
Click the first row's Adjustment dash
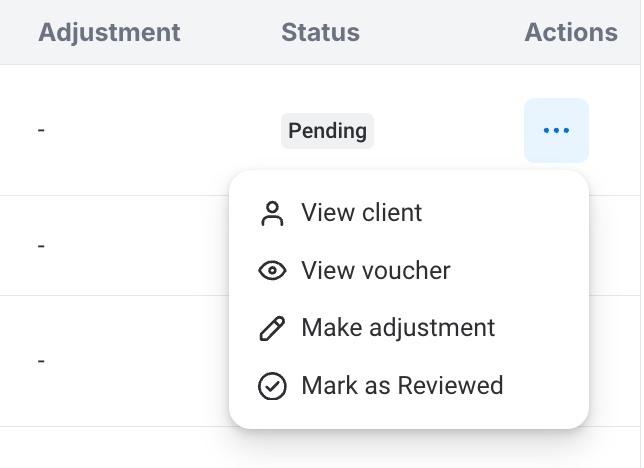click(x=41, y=130)
